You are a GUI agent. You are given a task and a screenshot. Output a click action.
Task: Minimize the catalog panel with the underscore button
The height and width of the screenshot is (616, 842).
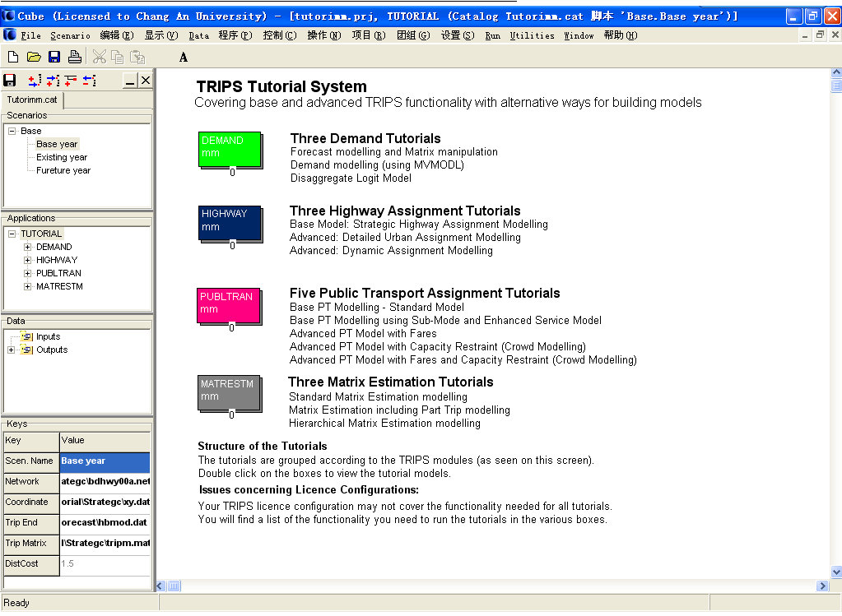[129, 81]
